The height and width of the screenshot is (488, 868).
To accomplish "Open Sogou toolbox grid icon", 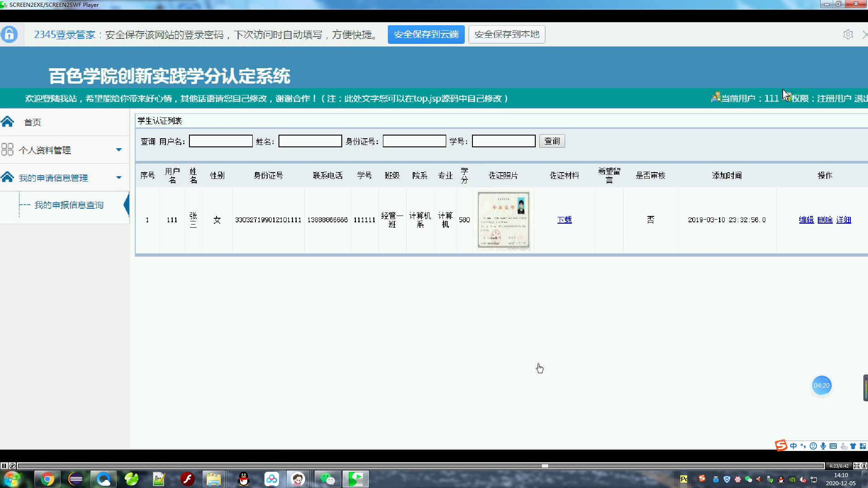I will pyautogui.click(x=863, y=446).
